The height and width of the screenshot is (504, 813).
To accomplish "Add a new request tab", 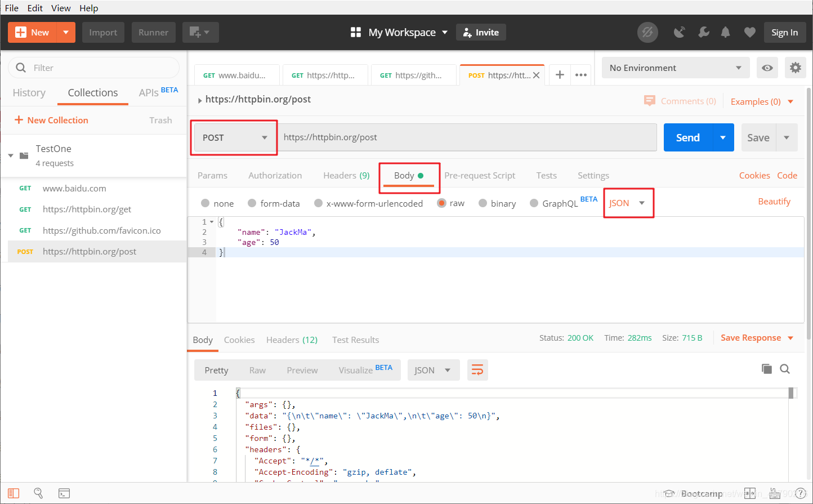I will click(560, 75).
